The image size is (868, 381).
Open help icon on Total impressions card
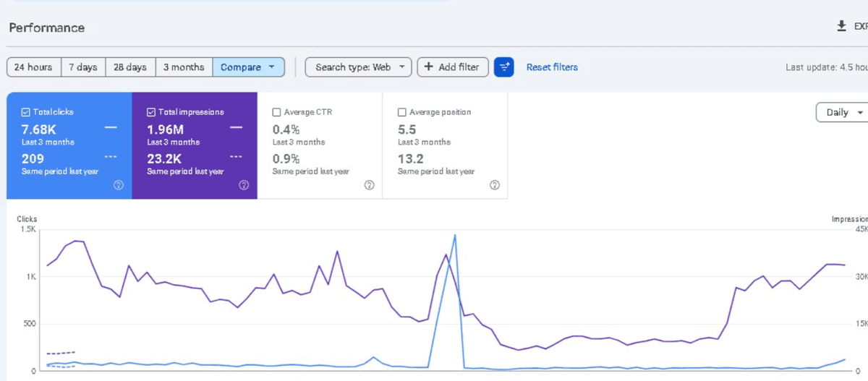coord(244,185)
